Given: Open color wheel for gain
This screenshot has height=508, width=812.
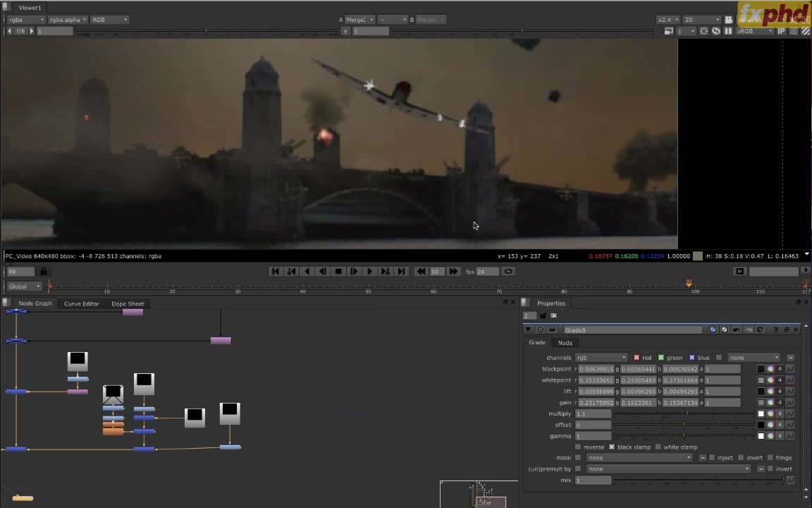Looking at the screenshot, I should [x=770, y=402].
